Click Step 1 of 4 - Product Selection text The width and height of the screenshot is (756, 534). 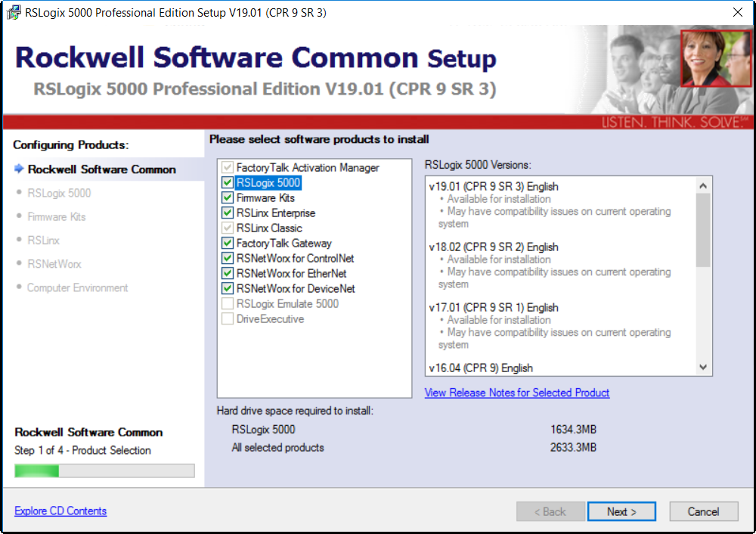tap(82, 450)
